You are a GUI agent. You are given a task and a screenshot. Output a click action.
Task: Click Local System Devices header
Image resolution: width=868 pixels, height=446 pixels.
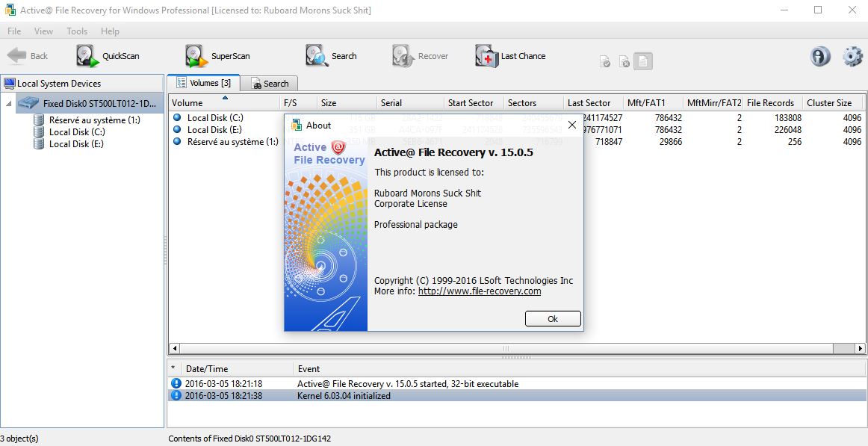(83, 84)
